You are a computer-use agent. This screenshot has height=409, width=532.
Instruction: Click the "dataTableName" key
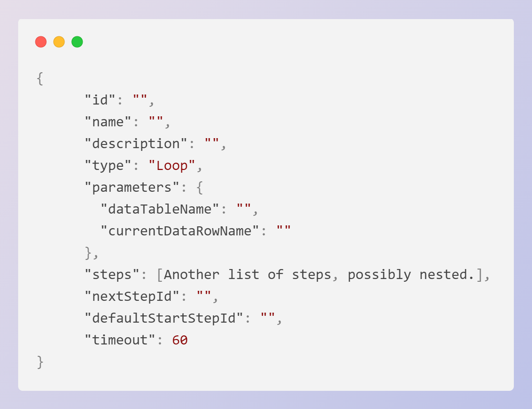click(160, 209)
